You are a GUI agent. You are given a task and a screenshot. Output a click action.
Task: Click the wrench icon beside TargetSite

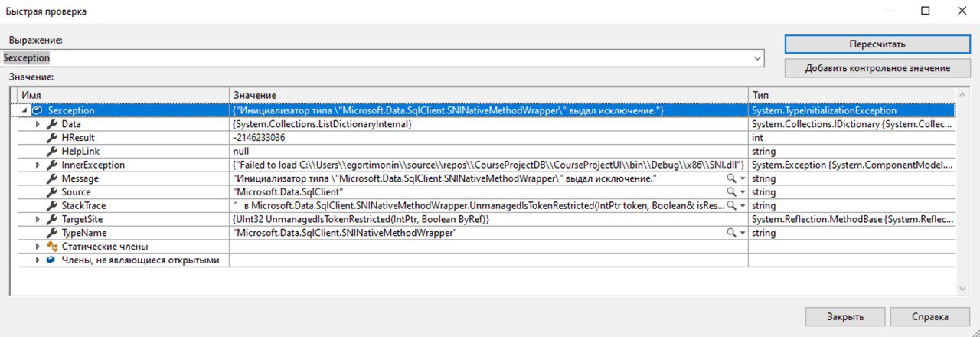tap(52, 219)
